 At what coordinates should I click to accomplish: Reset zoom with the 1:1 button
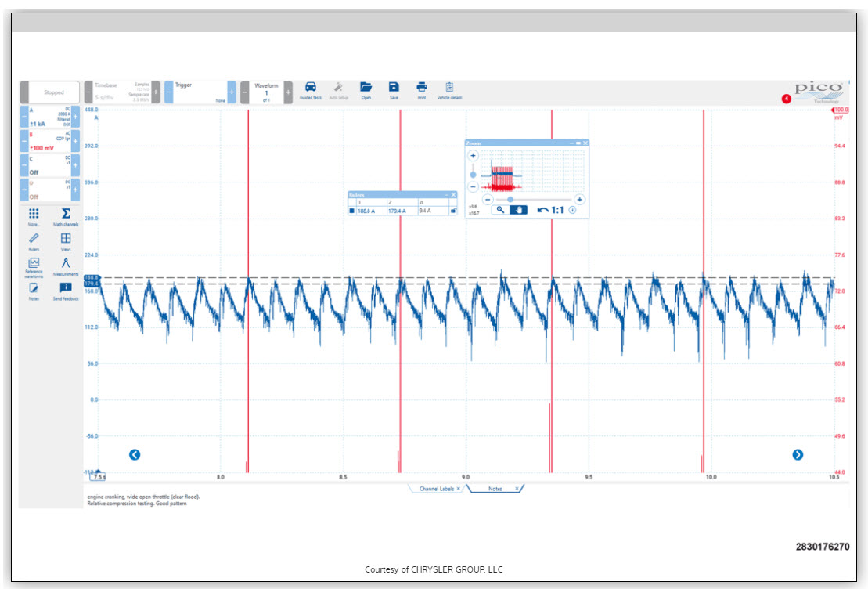(551, 210)
